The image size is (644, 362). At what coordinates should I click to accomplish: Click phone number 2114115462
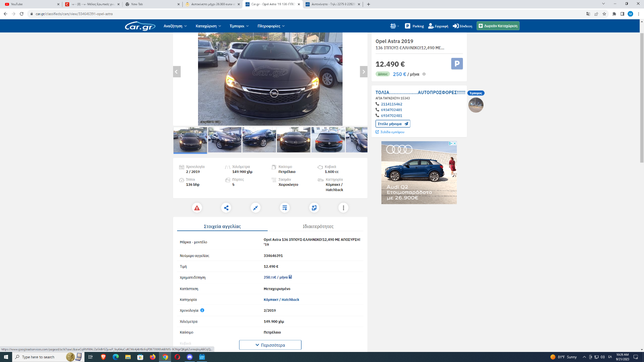click(391, 104)
